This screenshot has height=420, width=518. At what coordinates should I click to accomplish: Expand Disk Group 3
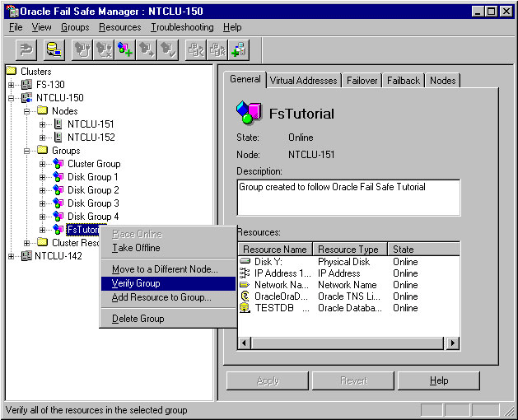coord(42,203)
